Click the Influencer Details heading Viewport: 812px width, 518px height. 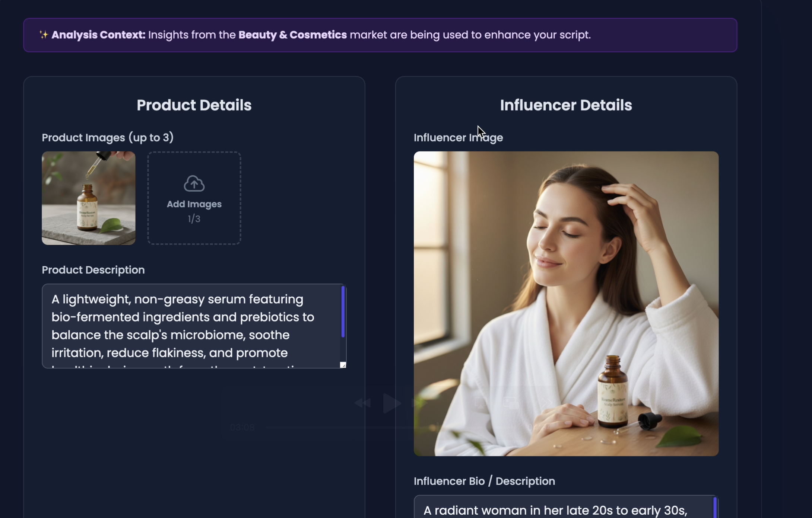pyautogui.click(x=566, y=105)
